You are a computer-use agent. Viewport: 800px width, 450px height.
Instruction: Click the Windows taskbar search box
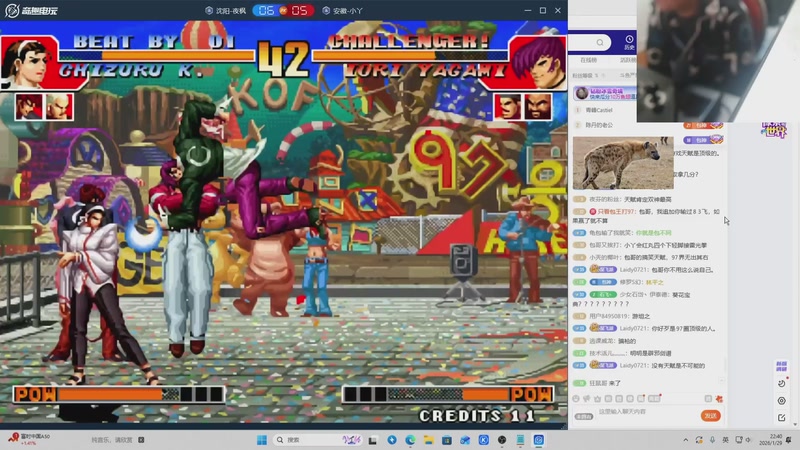pos(318,440)
